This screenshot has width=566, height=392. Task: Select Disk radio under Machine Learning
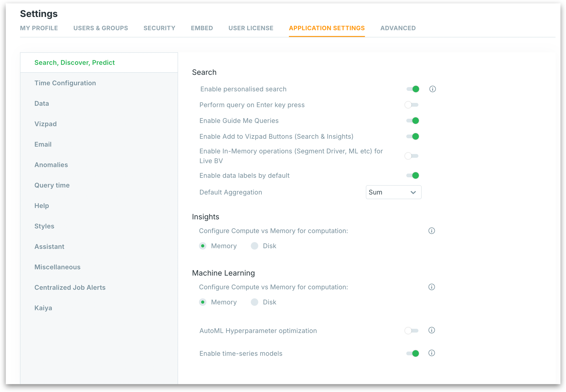tap(255, 302)
